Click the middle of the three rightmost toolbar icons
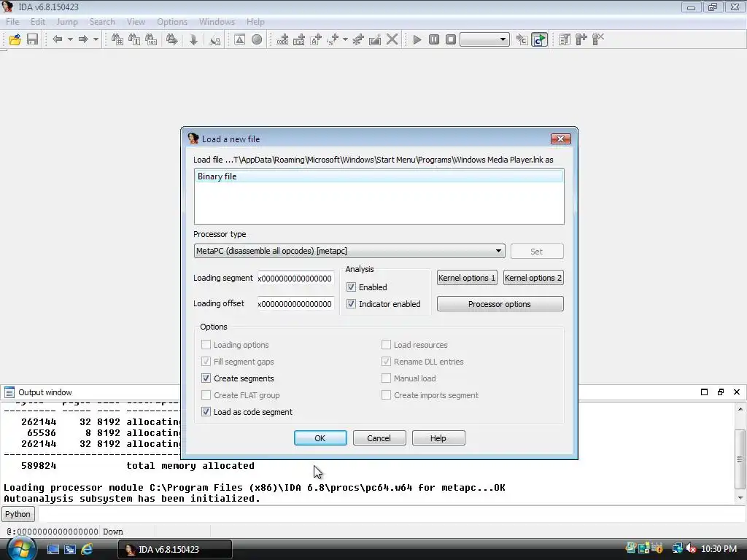This screenshot has width=747, height=560. pos(581,39)
